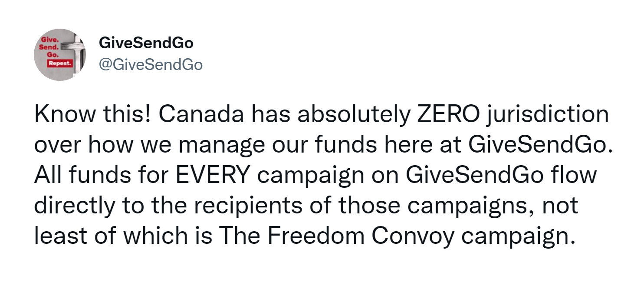Image resolution: width=644 pixels, height=286 pixels.
Task: Open the GiveSendGo profile avatar
Action: tap(59, 55)
